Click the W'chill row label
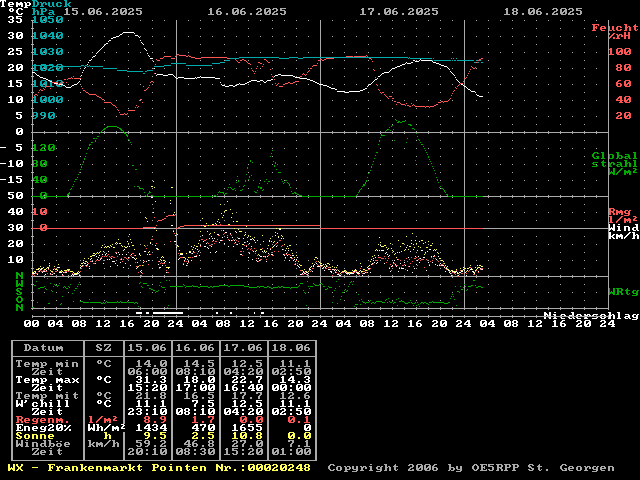640x480 pixels. 43,404
